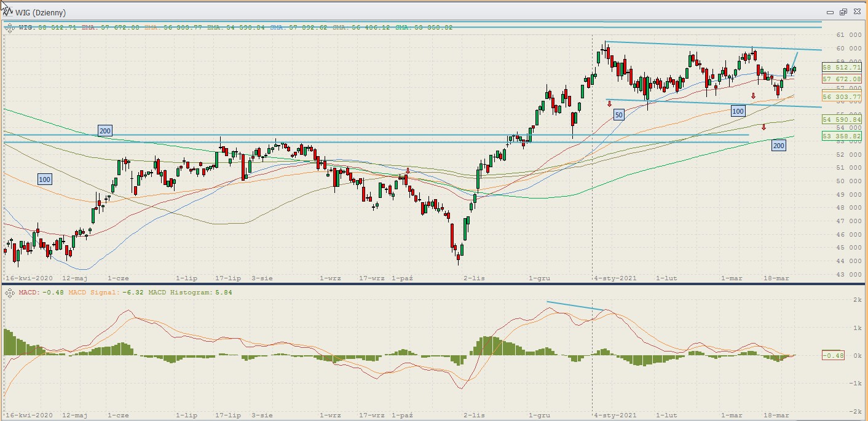Select the '100' label on the left side
The image size is (868, 421).
tap(44, 179)
